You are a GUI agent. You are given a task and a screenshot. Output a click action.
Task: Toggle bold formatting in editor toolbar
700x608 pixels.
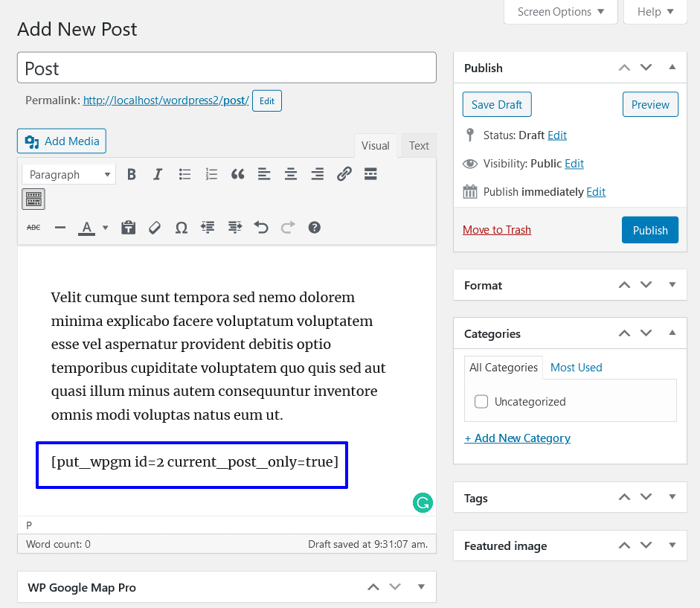[x=132, y=175]
